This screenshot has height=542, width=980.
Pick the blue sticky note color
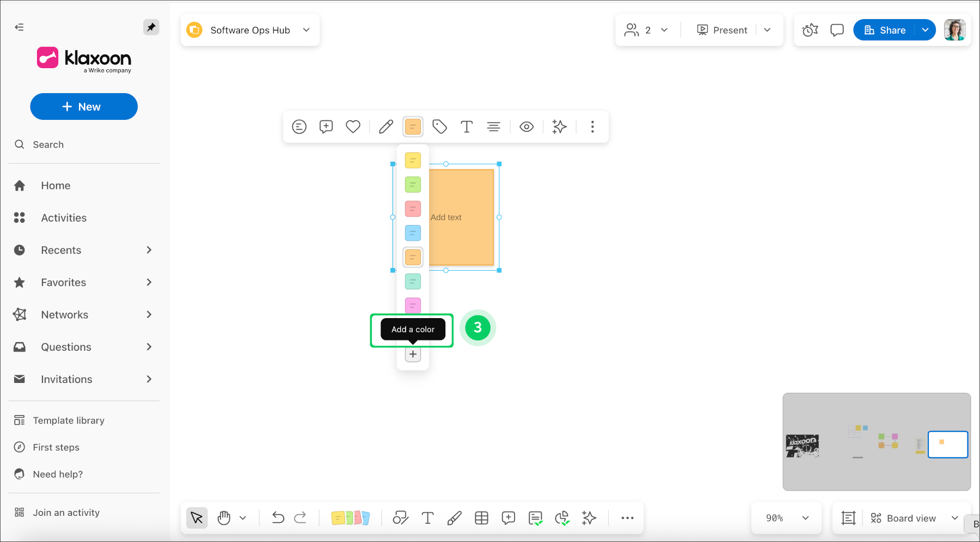[413, 233]
